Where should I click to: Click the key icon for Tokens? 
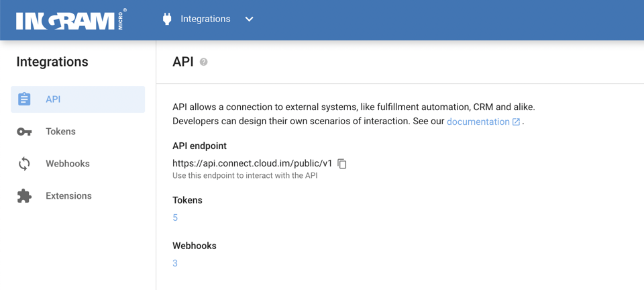click(x=24, y=132)
